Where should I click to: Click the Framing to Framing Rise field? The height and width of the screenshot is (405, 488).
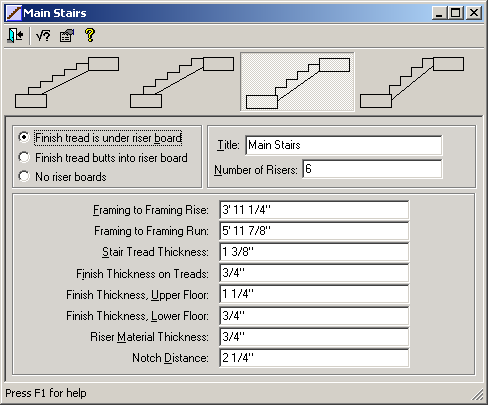(x=314, y=210)
